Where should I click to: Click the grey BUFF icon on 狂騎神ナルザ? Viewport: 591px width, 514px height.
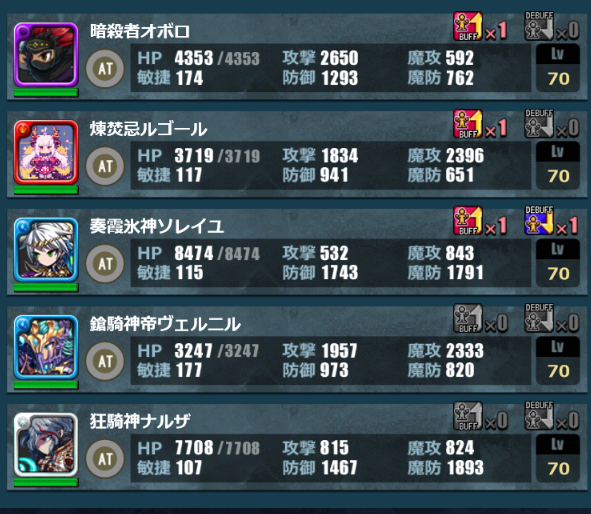click(468, 416)
